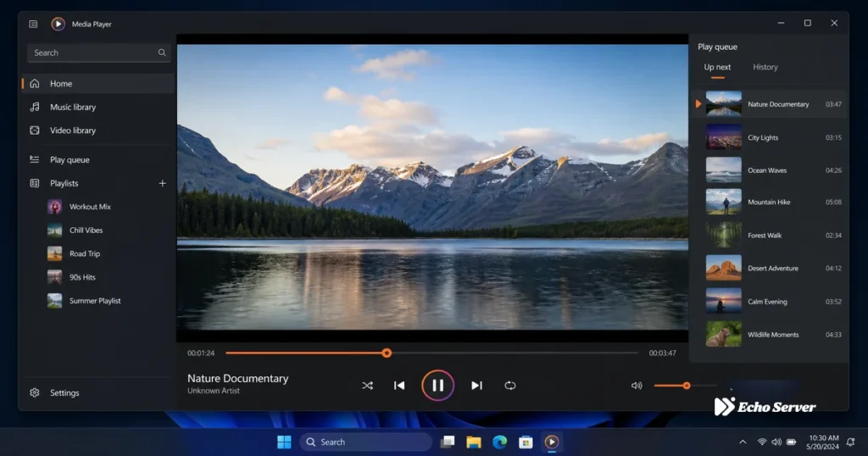Open Settings page

coord(98,392)
